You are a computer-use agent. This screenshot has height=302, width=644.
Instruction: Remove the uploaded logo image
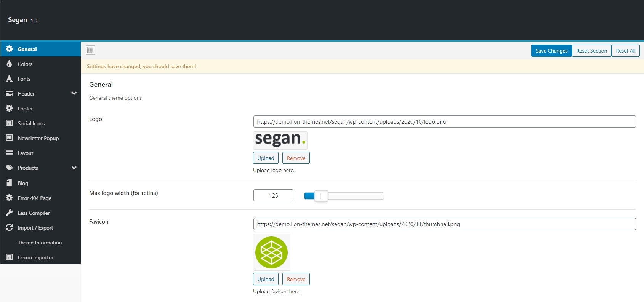click(x=296, y=158)
